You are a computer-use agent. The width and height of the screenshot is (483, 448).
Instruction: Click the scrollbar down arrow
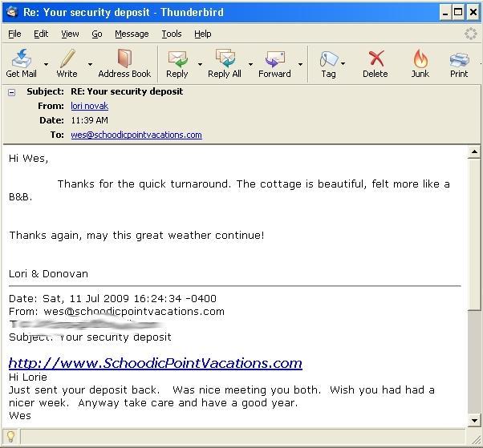474,420
